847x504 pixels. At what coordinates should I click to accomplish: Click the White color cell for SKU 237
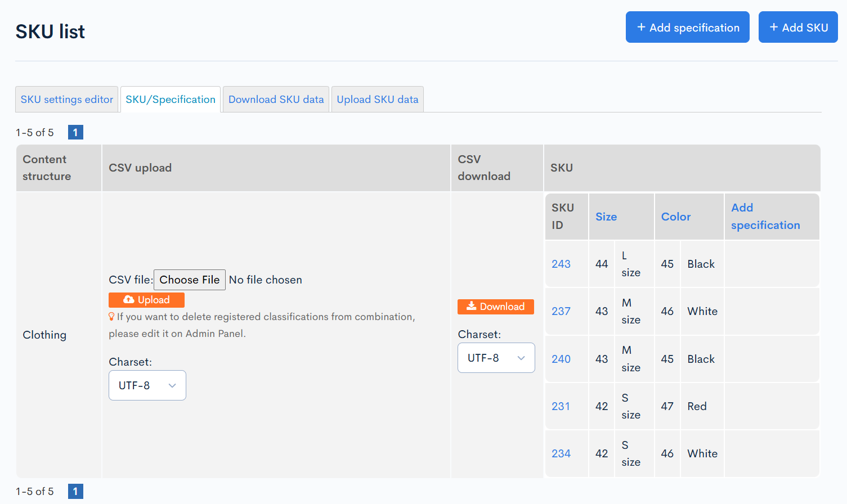coord(702,311)
